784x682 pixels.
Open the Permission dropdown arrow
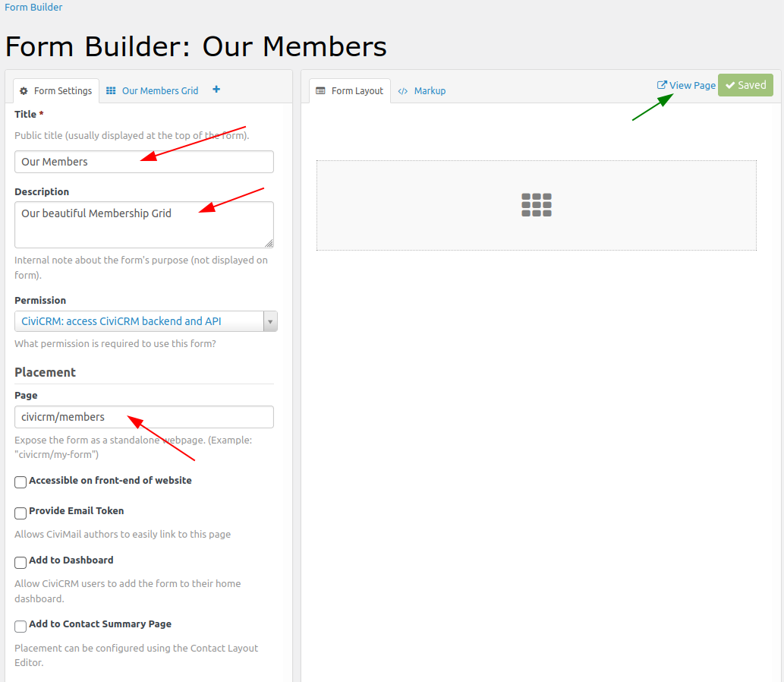coord(270,321)
